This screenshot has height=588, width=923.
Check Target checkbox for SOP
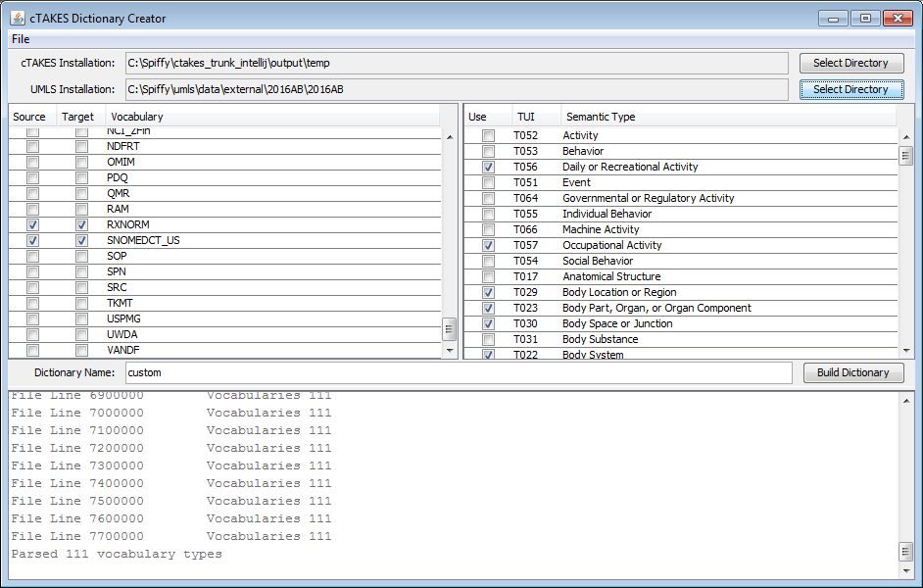click(x=82, y=256)
